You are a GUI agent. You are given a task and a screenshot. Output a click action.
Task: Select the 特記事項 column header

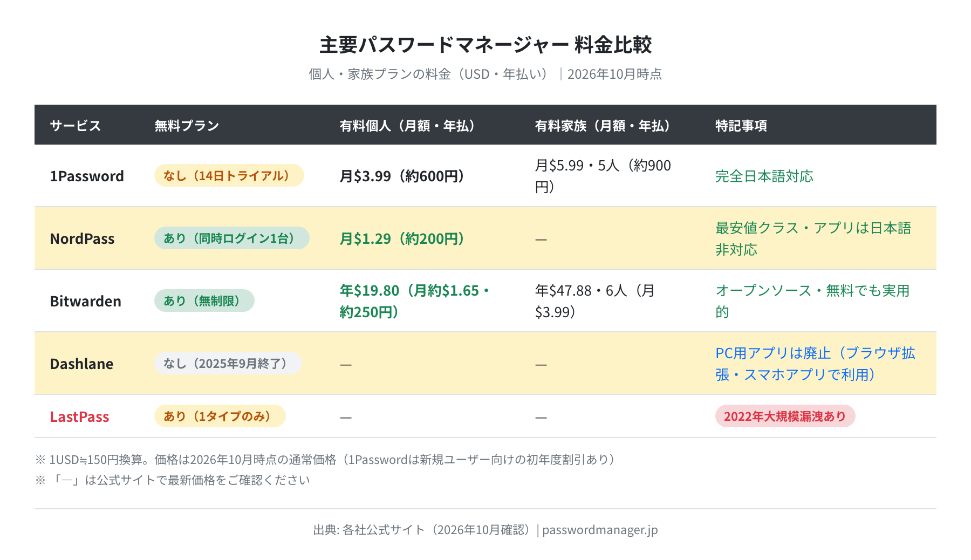click(741, 126)
